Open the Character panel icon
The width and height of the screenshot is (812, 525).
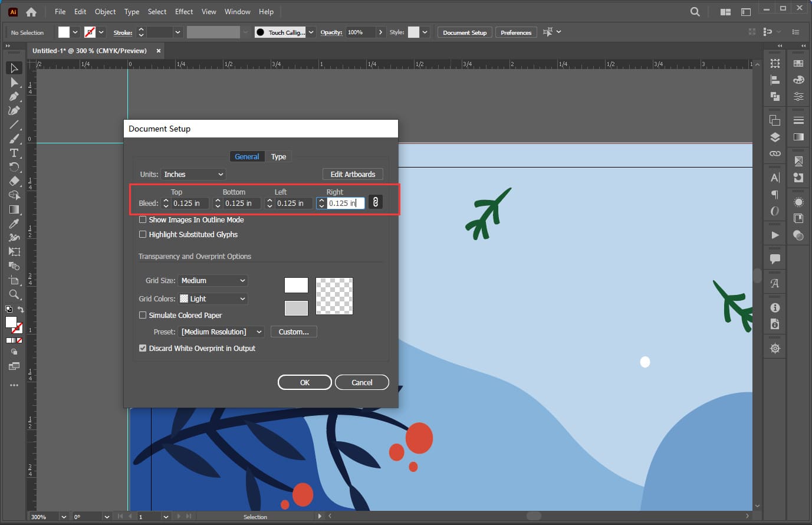775,178
